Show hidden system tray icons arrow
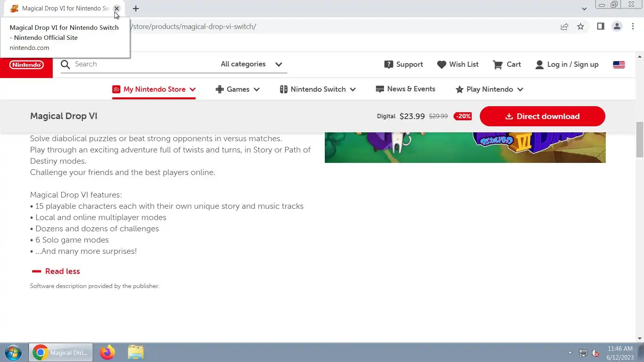 click(x=570, y=353)
